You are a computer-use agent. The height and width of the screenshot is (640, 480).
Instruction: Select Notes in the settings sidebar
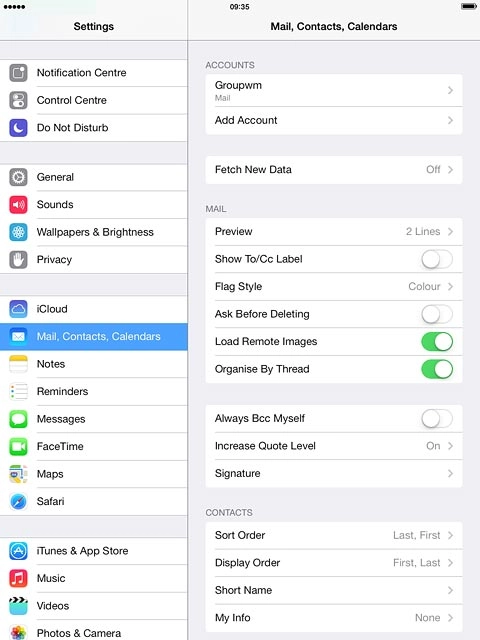(x=93, y=364)
